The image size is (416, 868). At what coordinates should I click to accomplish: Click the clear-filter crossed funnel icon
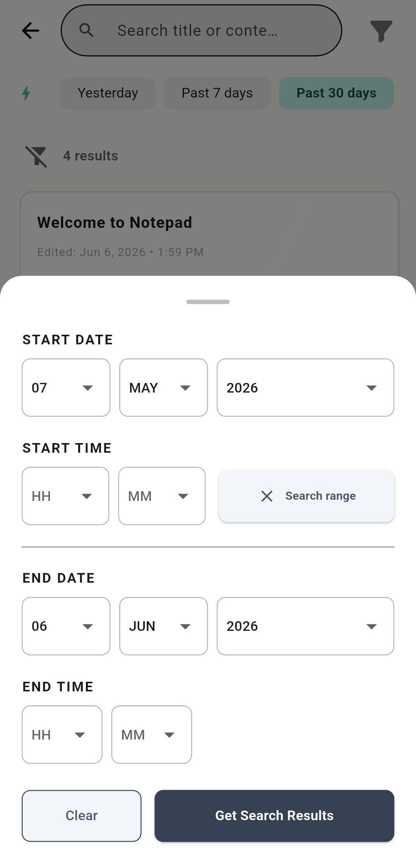[x=36, y=156]
